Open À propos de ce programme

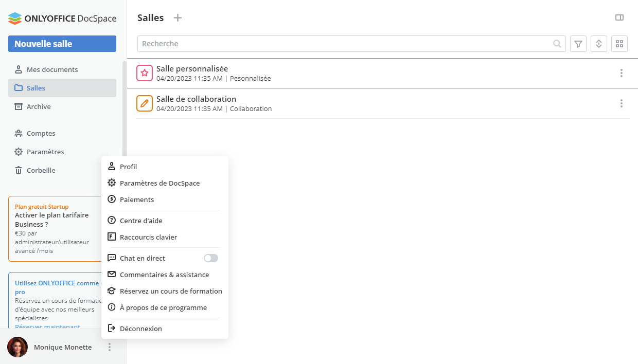point(165,307)
